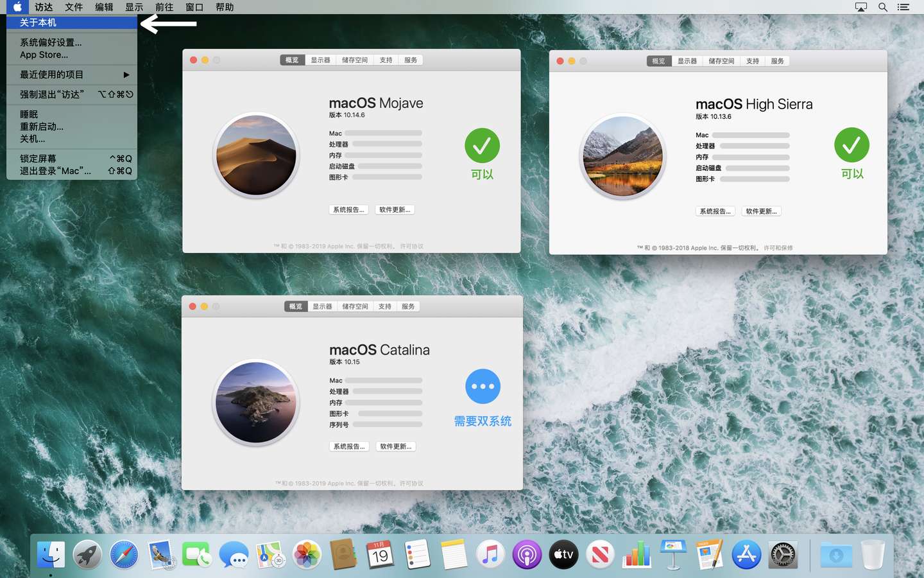The width and height of the screenshot is (924, 578).
Task: Open 访达 menu in menu bar
Action: 44,7
